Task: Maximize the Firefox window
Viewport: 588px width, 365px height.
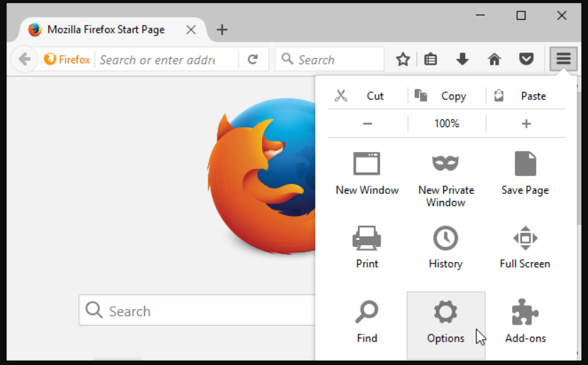Action: (521, 16)
